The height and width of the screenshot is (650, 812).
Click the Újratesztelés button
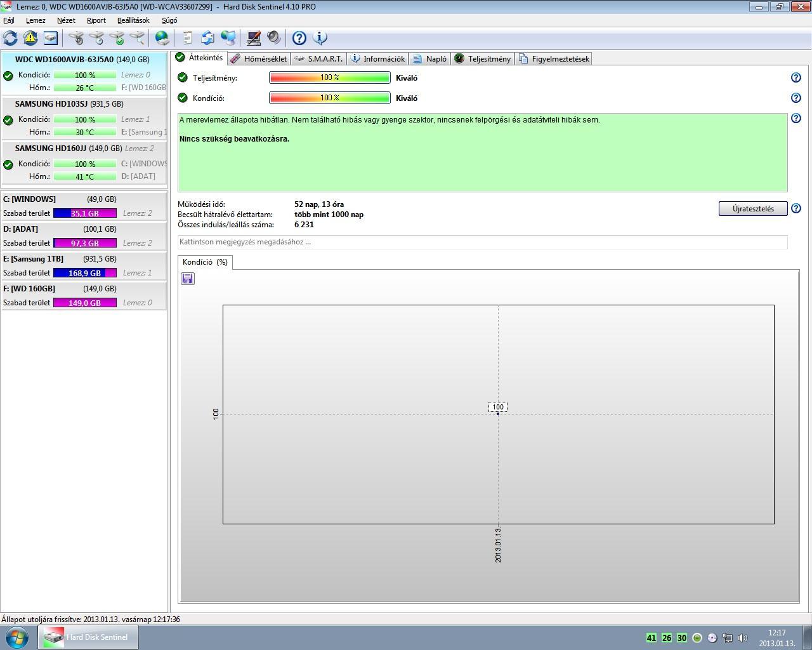pos(753,208)
